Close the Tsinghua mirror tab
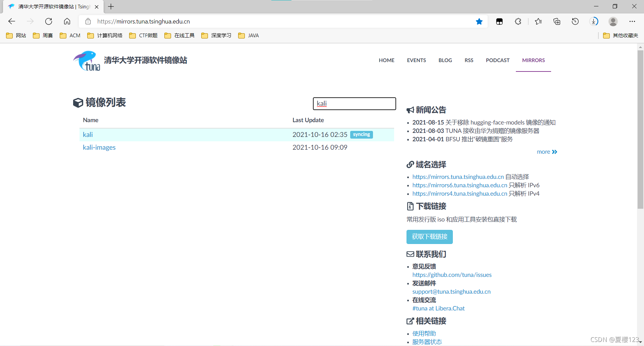The image size is (644, 346). (97, 7)
